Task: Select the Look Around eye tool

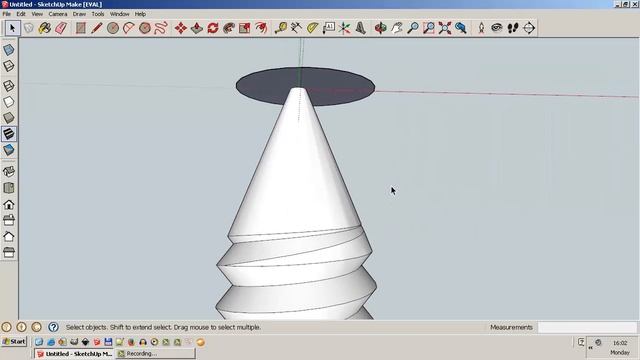Action: coord(497,28)
